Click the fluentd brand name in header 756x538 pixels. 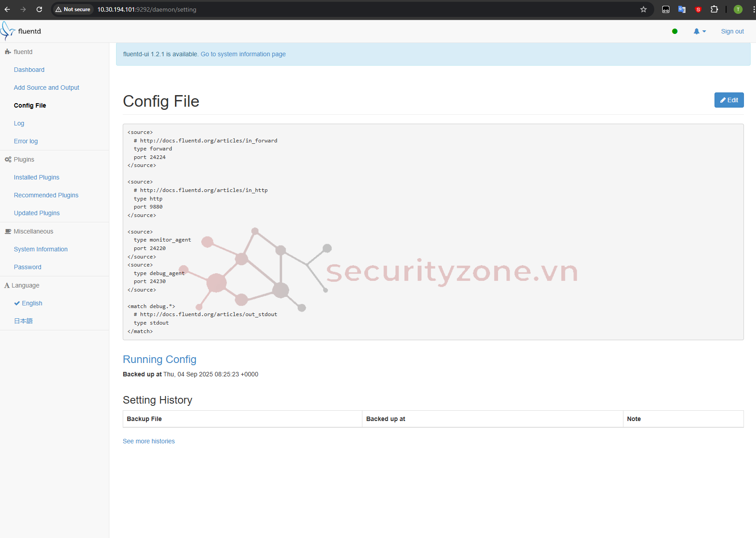click(29, 31)
